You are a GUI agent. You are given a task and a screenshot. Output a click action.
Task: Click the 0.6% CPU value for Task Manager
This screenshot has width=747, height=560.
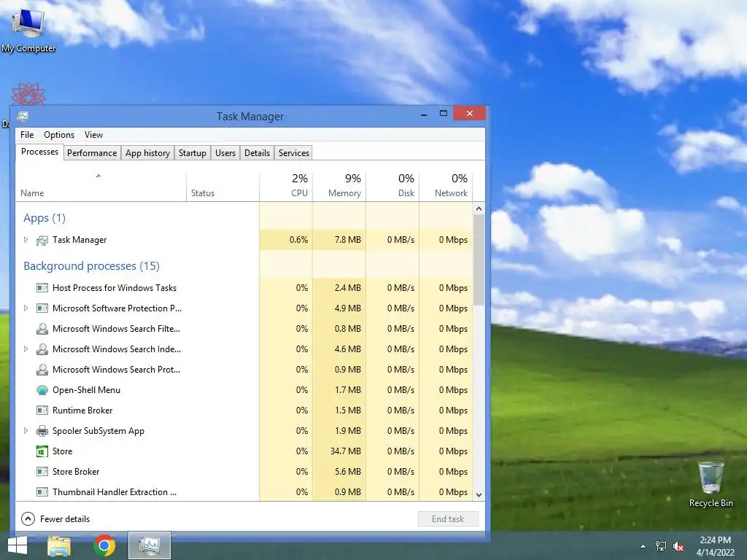(x=298, y=239)
